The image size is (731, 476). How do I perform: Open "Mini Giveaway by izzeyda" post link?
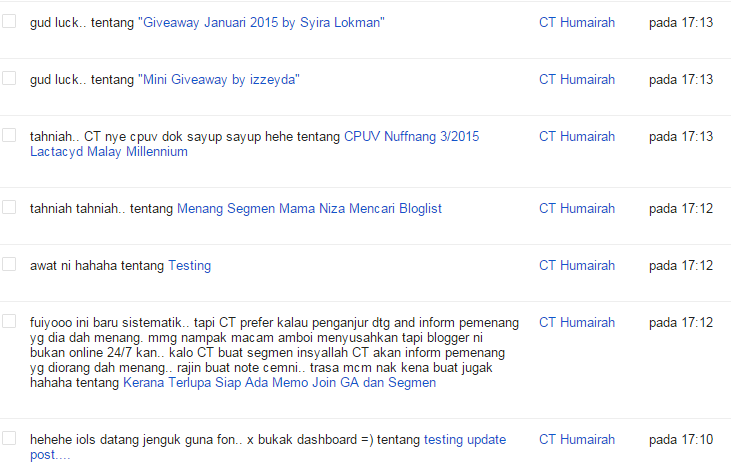point(219,79)
